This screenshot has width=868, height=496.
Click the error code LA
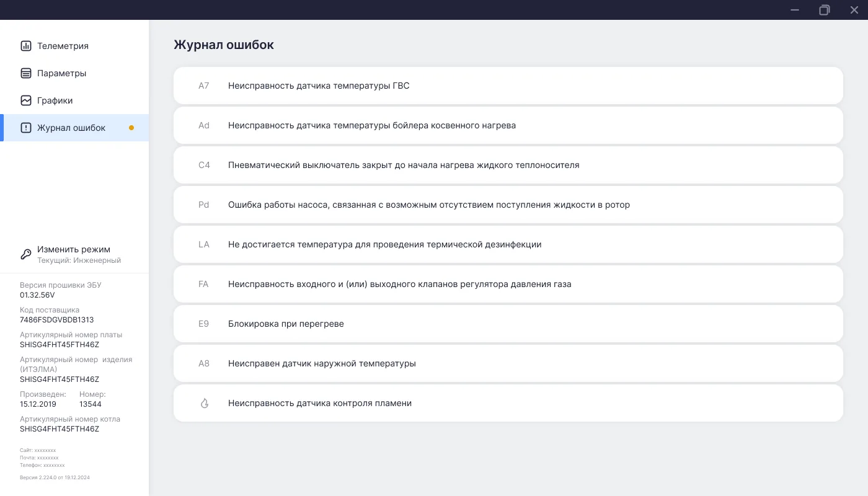204,244
